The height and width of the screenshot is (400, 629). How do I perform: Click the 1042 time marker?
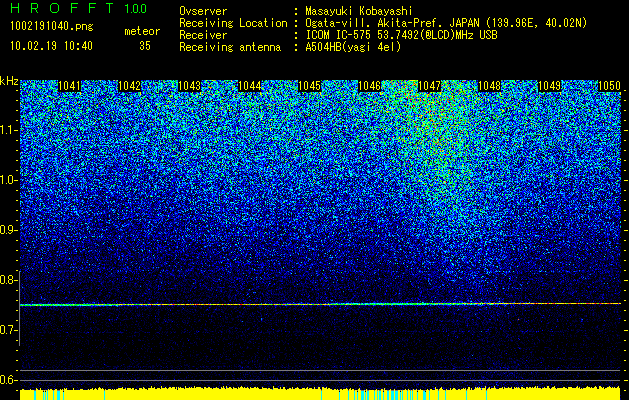130,86
